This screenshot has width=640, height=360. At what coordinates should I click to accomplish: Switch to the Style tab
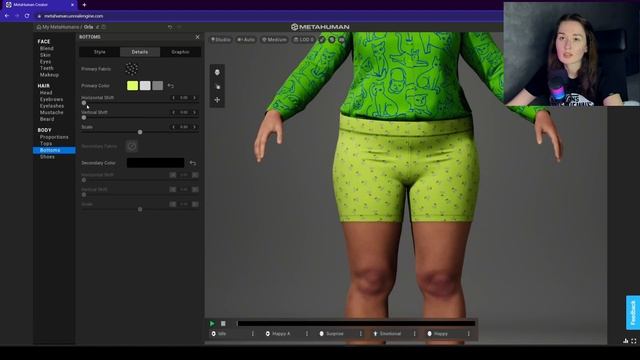click(100, 52)
